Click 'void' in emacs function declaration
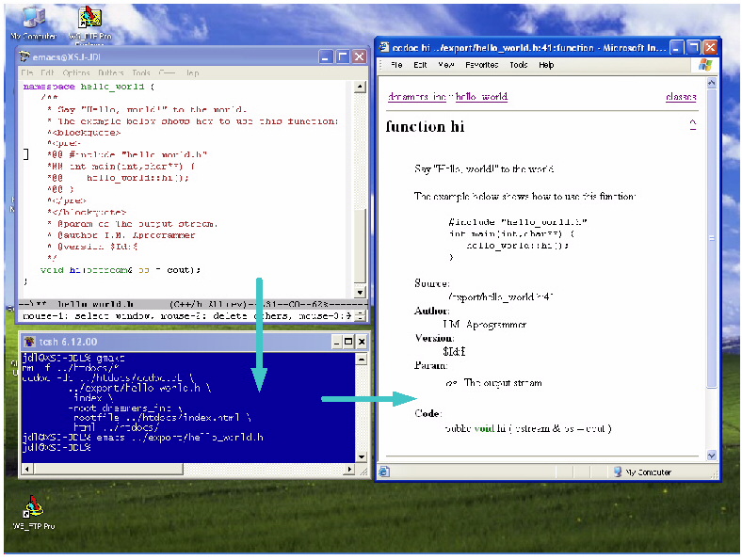 point(52,270)
